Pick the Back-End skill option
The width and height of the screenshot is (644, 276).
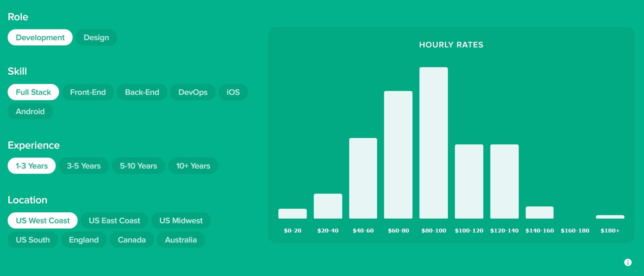tap(142, 92)
